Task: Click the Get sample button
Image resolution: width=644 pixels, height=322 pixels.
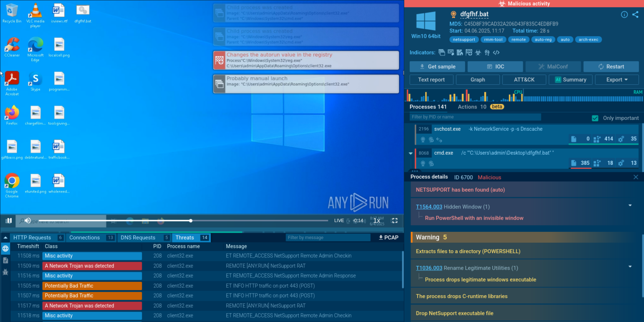Action: point(437,67)
